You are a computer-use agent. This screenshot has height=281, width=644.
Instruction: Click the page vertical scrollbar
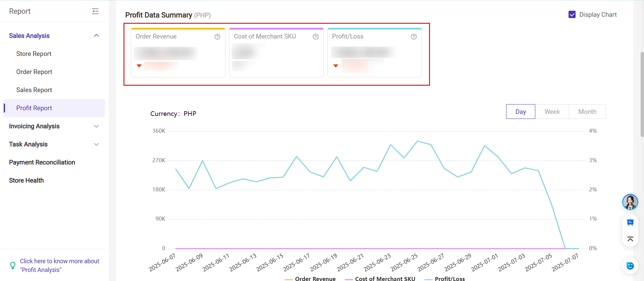(642, 94)
